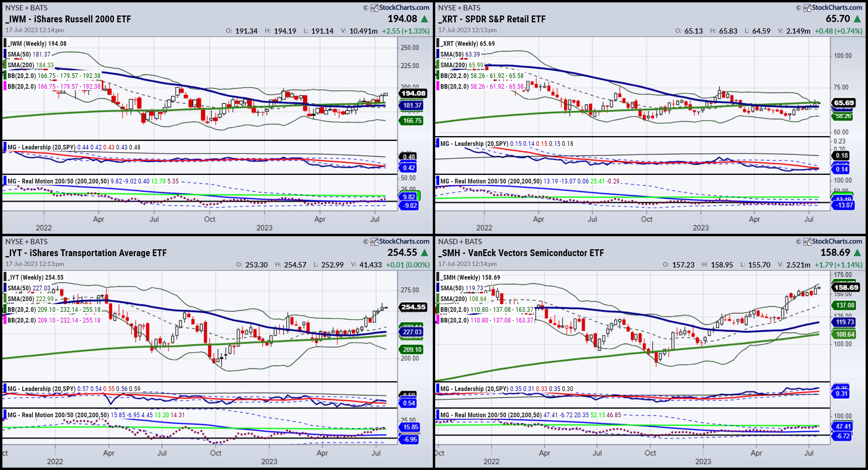
Task: Click MG - Leadership (20,SPY) label in IYT panel
Action: (41, 388)
